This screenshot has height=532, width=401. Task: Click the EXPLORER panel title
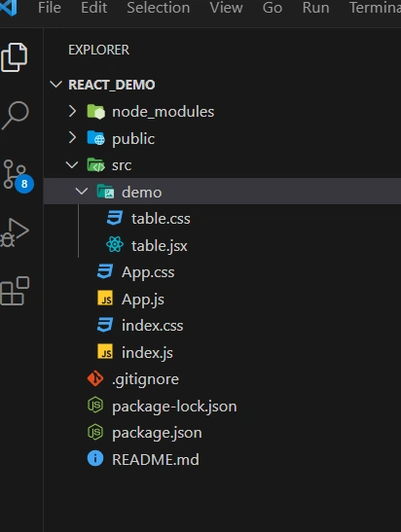pos(99,50)
